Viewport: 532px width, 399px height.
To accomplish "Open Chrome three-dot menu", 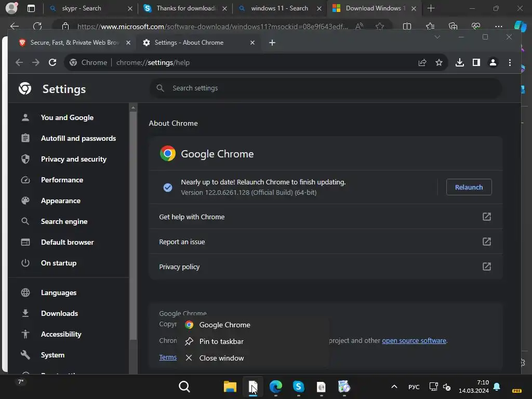I will (510, 62).
